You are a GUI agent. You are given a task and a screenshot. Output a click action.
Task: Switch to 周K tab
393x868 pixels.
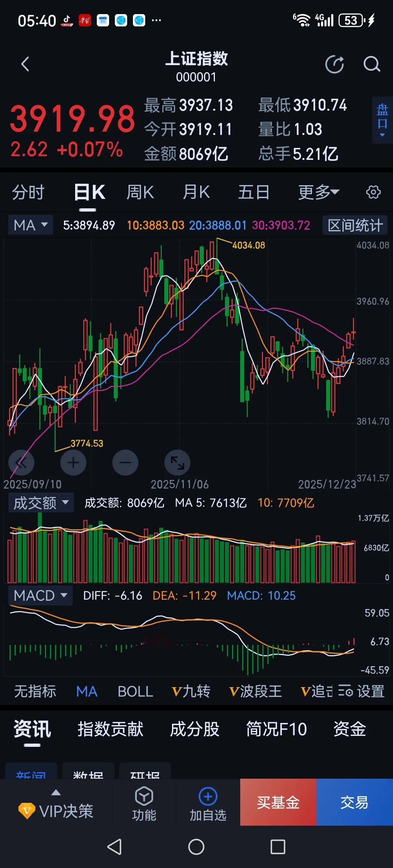140,192
